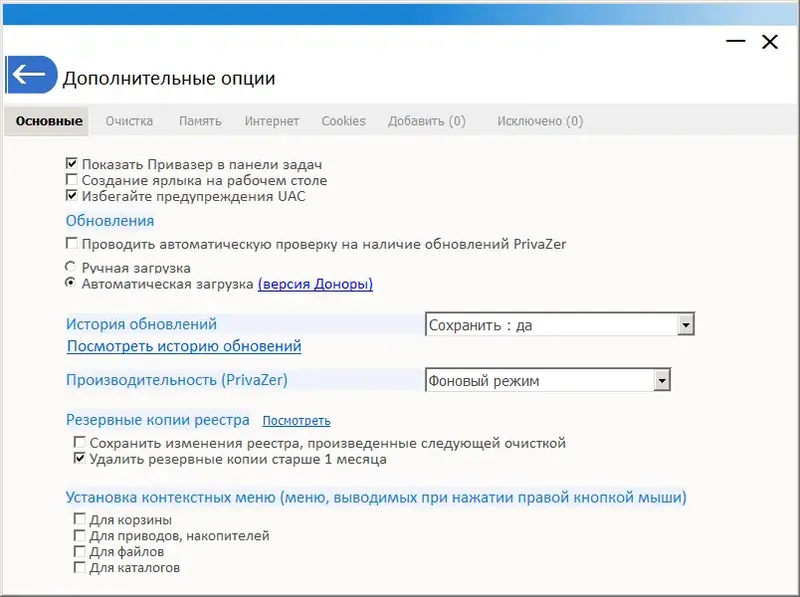Click the Посмотреть историю обновлений link
Image resolution: width=800 pixels, height=597 pixels.
coord(183,346)
